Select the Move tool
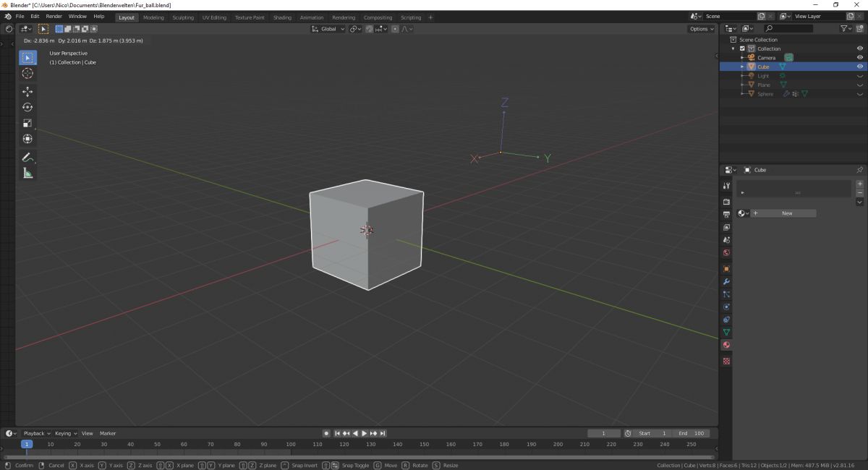The image size is (868, 470). [27, 92]
